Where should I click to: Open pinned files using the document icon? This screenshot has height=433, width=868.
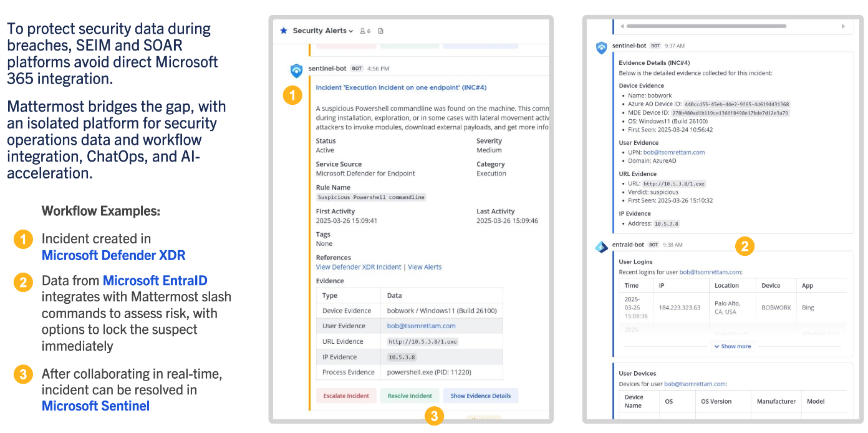point(382,31)
